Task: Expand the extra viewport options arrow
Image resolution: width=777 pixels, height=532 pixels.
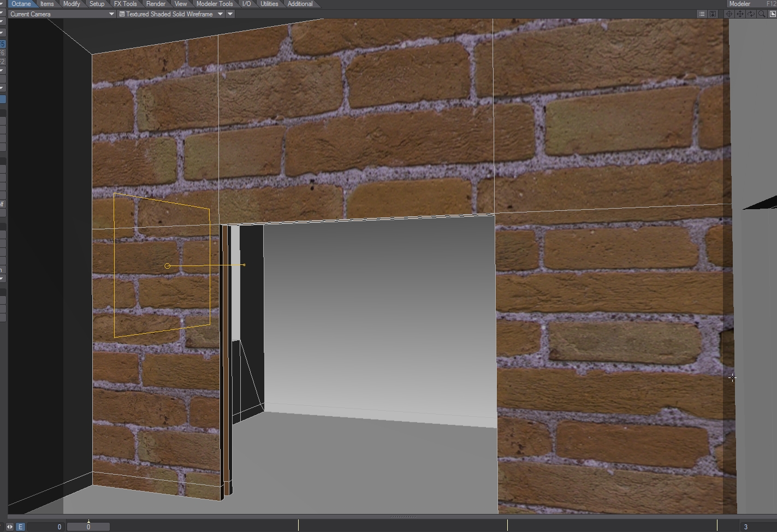Action: [x=230, y=14]
